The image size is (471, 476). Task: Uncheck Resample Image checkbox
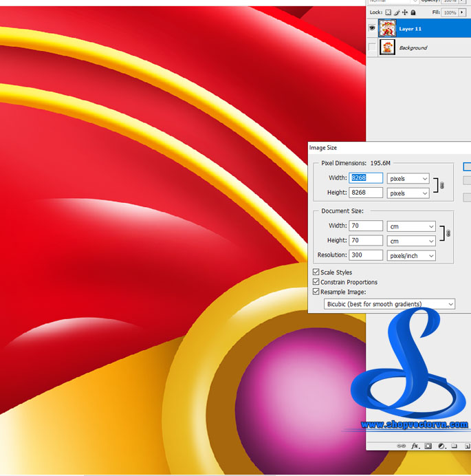(x=316, y=292)
